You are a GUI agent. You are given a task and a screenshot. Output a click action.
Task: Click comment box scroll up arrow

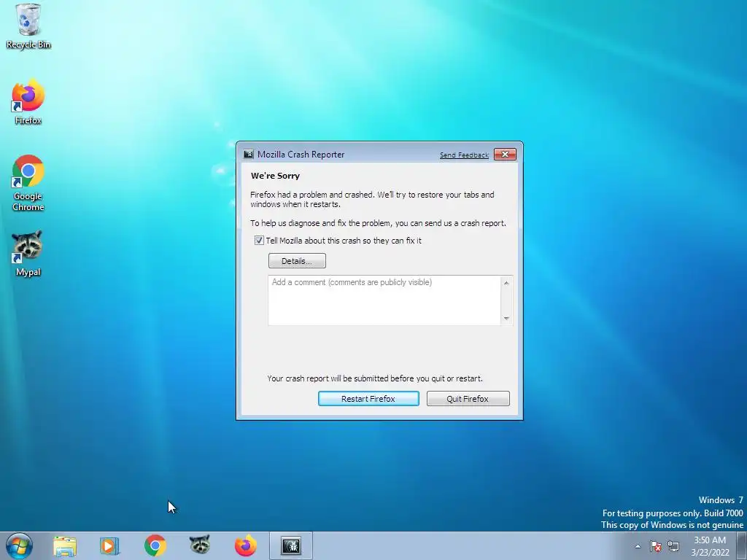click(506, 283)
